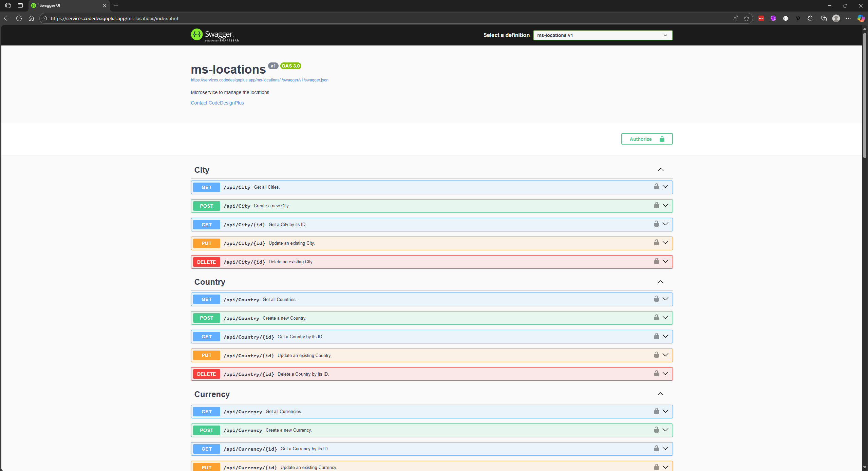Click the lock icon on GET /api/Country/{id} row
The image size is (868, 471).
[656, 336]
